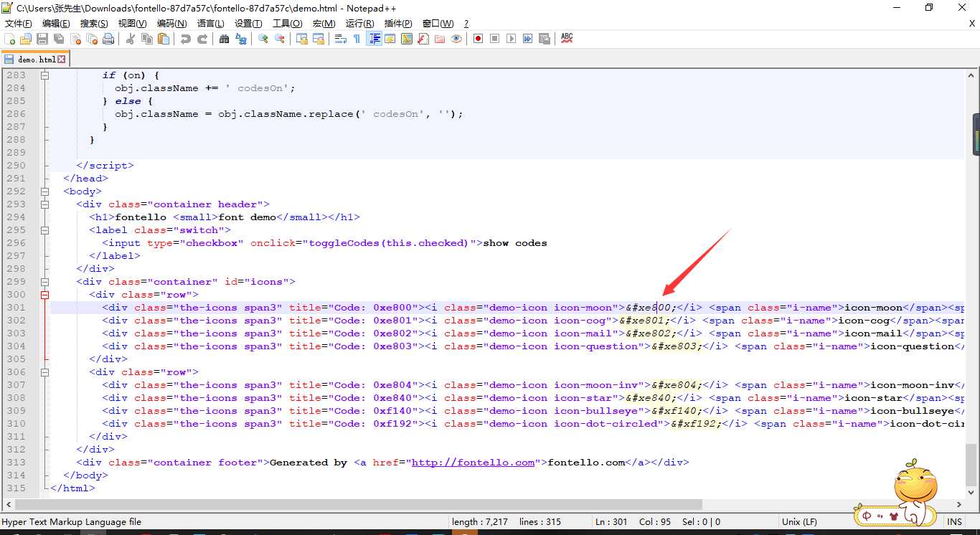Image resolution: width=980 pixels, height=535 pixels.
Task: Start macro recording with the red dot
Action: [479, 39]
